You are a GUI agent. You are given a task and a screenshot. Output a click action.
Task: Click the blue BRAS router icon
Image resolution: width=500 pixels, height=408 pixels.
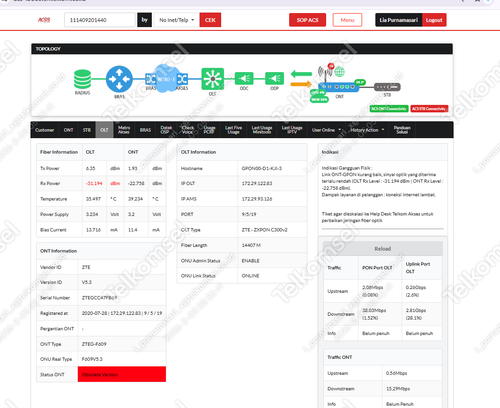pos(119,79)
